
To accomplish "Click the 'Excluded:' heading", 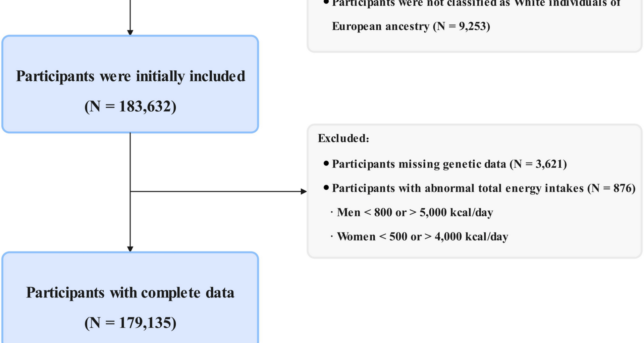I will pos(343,138).
